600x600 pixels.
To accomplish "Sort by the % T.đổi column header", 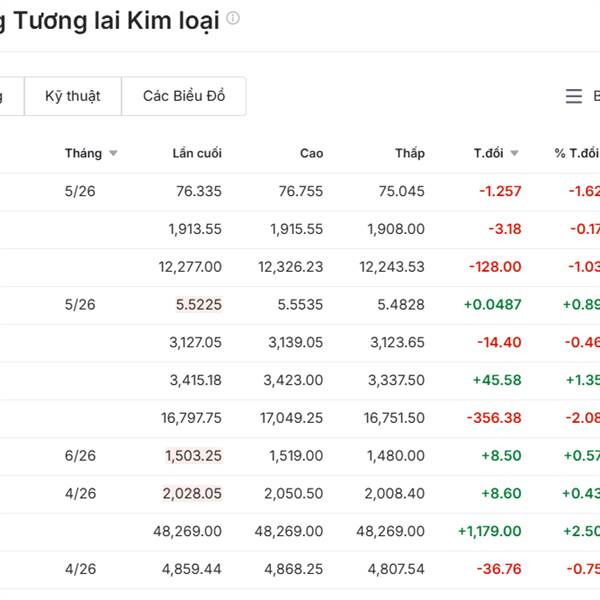I will click(x=576, y=153).
